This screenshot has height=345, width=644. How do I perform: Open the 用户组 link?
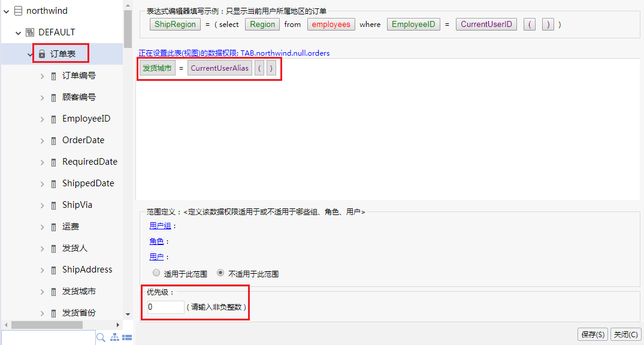pos(160,225)
